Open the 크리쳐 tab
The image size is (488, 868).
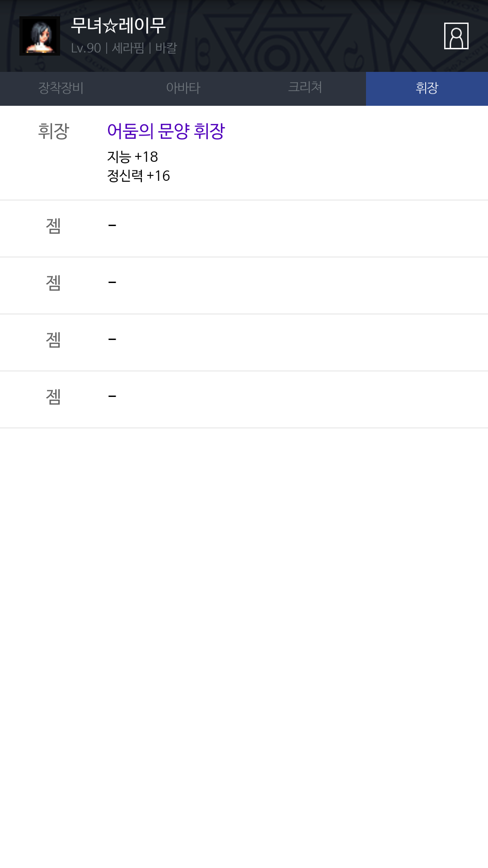click(305, 89)
